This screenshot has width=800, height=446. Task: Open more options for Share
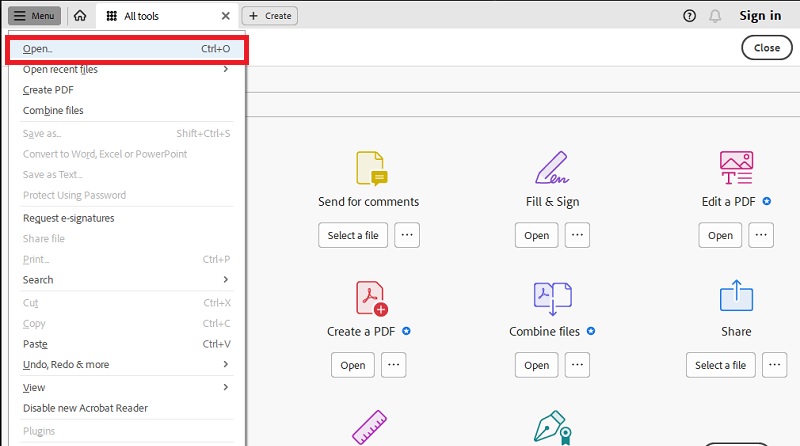click(774, 365)
